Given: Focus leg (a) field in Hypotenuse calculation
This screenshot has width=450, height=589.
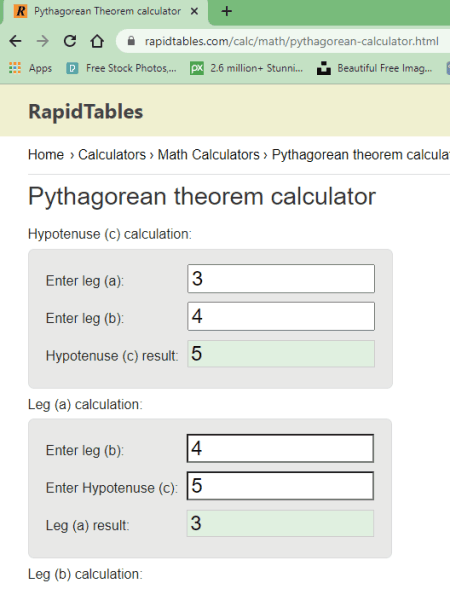Looking at the screenshot, I should coord(281,278).
